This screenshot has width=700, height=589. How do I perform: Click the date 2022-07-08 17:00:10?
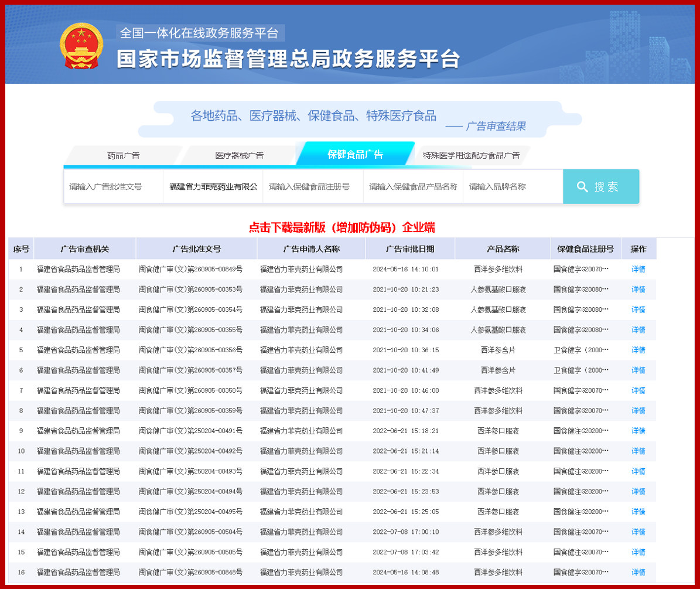click(406, 532)
